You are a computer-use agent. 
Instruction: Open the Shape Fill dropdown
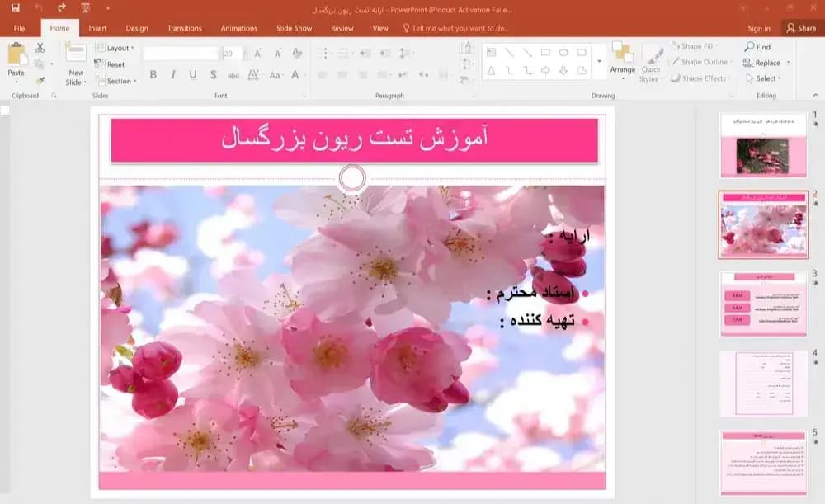695,46
